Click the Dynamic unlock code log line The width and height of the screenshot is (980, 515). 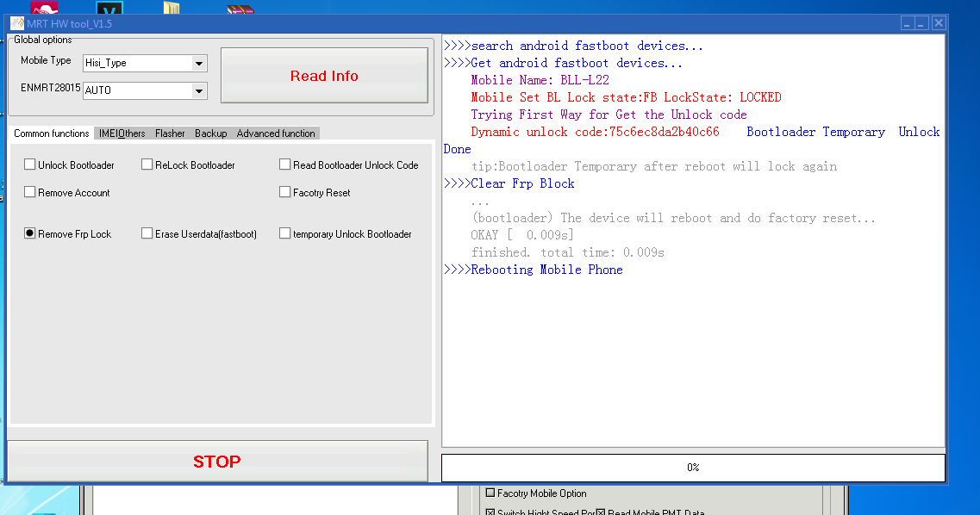[595, 132]
